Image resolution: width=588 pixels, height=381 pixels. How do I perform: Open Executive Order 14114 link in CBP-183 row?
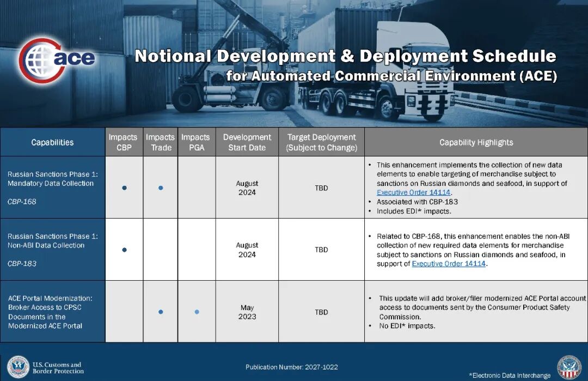[449, 264]
